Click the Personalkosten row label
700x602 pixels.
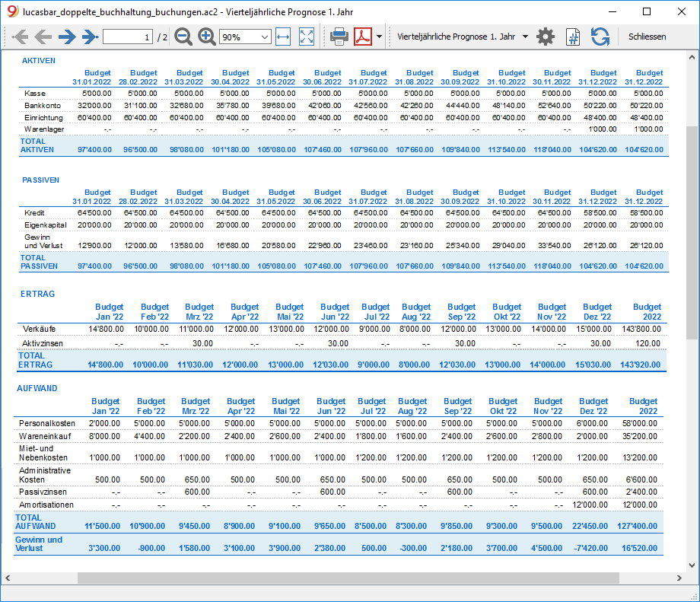(x=47, y=423)
